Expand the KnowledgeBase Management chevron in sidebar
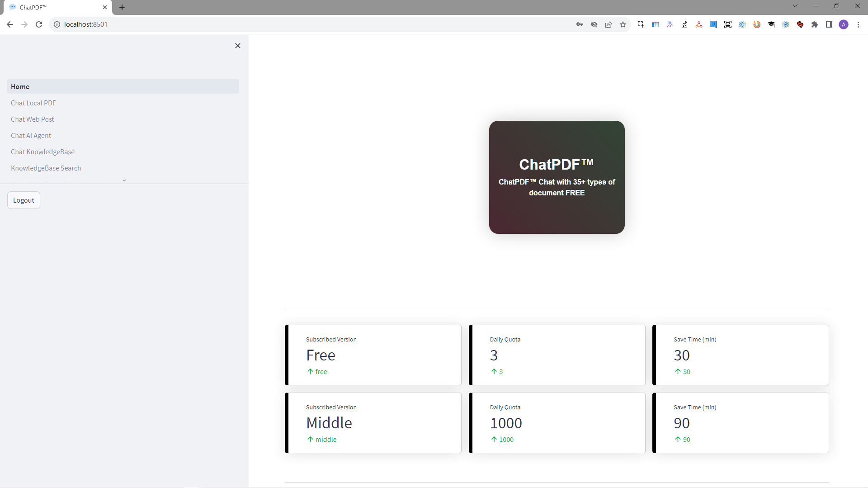The height and width of the screenshot is (488, 868). pos(124,180)
